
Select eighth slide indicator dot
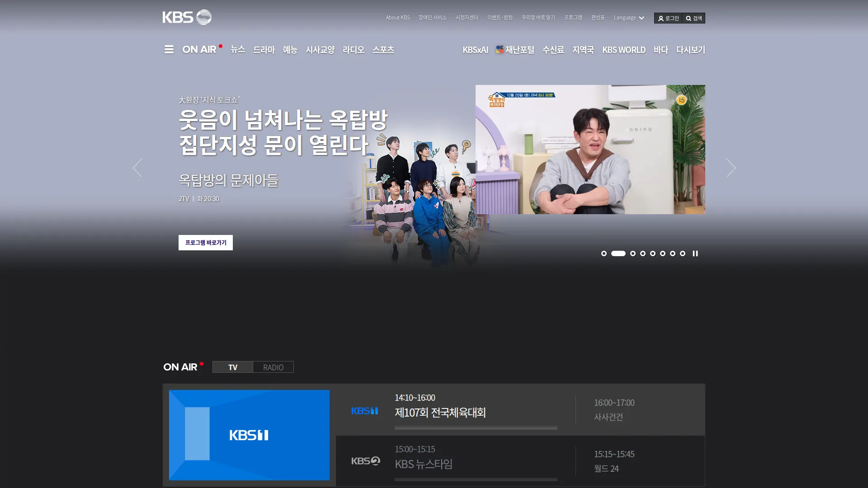[x=683, y=253]
